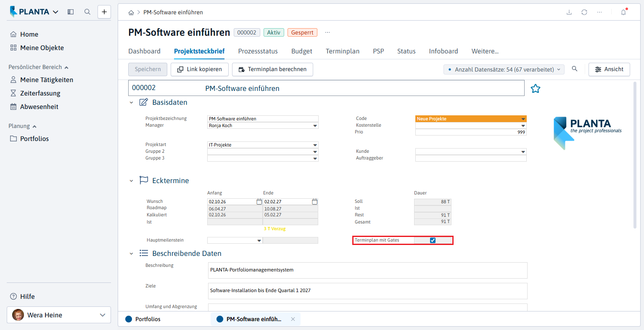Open the Projektart dropdown

[x=315, y=145]
